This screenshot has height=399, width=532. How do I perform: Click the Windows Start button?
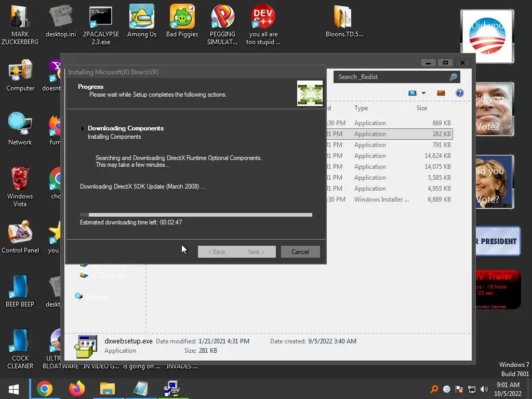click(14, 389)
